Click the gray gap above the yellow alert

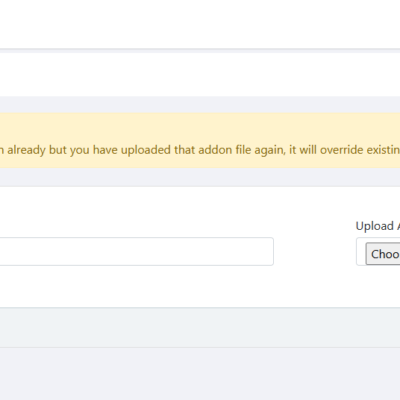click(200, 104)
